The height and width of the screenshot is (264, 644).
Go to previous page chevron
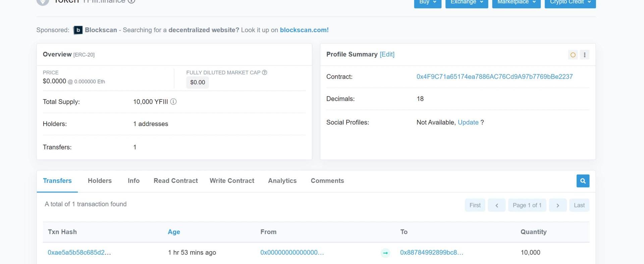point(497,205)
